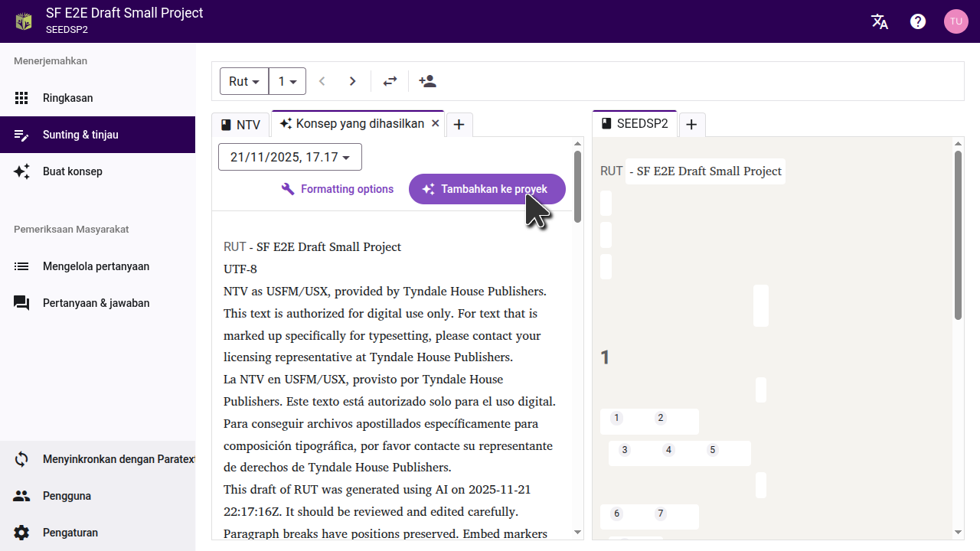Click the add user share icon

coord(427,81)
